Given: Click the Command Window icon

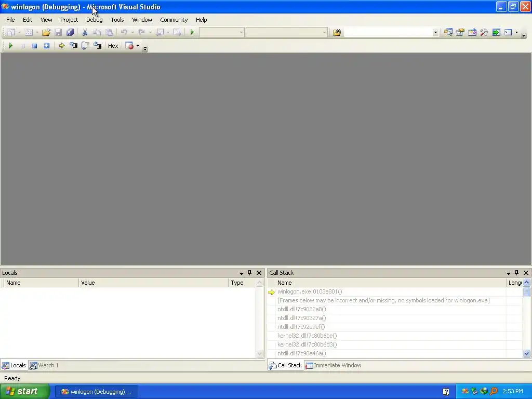Looking at the screenshot, I should click(x=508, y=32).
